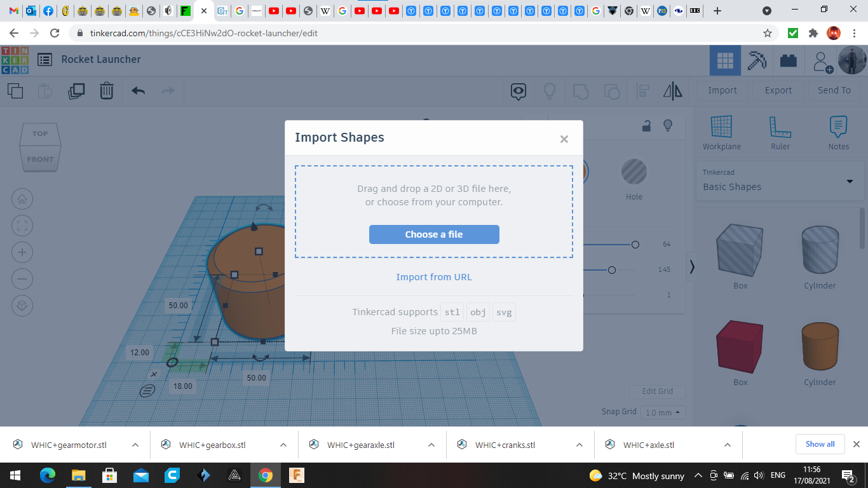Image resolution: width=868 pixels, height=488 pixels.
Task: Click the Paste clipboard icon in the toolbar
Action: click(x=45, y=91)
